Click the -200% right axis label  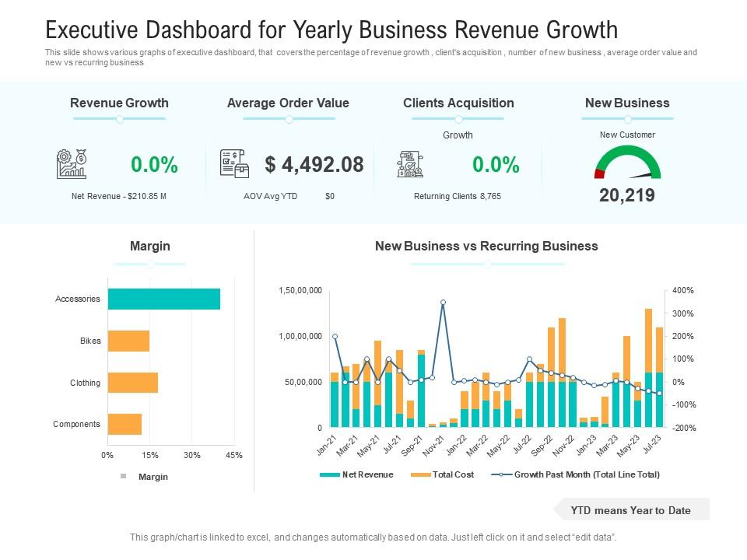click(684, 428)
